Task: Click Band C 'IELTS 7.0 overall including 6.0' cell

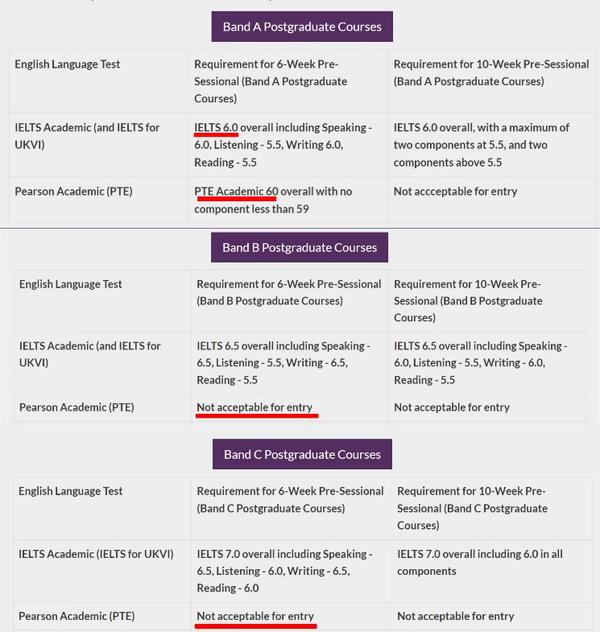Action: [x=479, y=562]
